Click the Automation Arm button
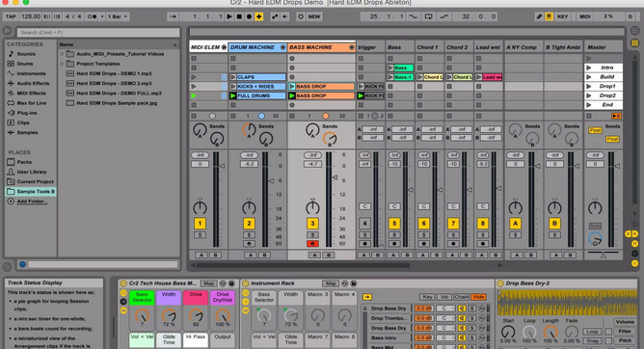The height and width of the screenshot is (349, 644). (275, 16)
